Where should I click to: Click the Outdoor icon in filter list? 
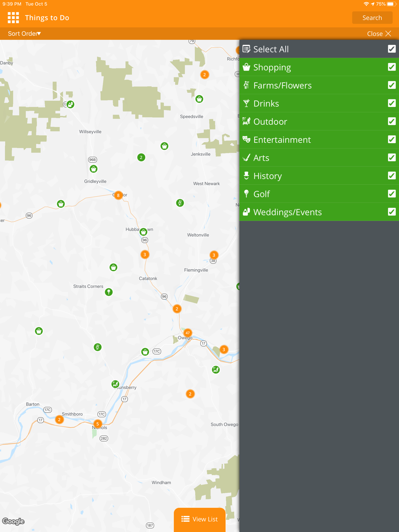pyautogui.click(x=246, y=121)
